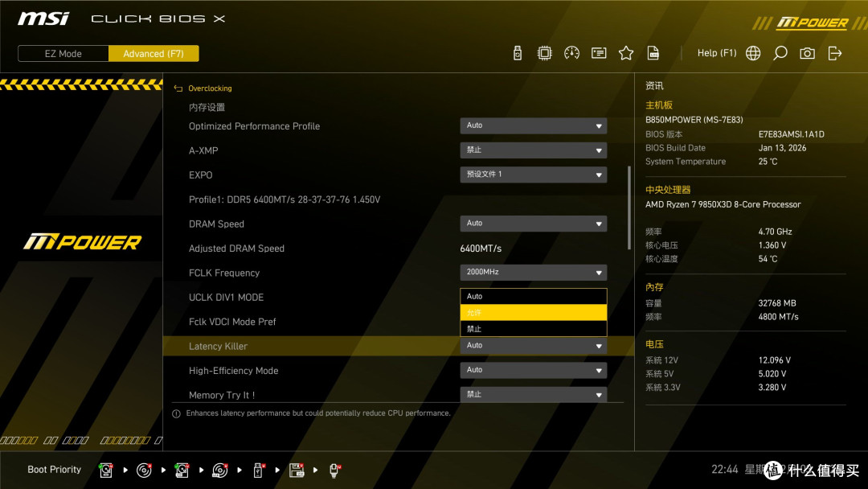This screenshot has height=489, width=868.
Task: Select the Fclk VDCI Mode Pref row
Action: [x=399, y=322]
